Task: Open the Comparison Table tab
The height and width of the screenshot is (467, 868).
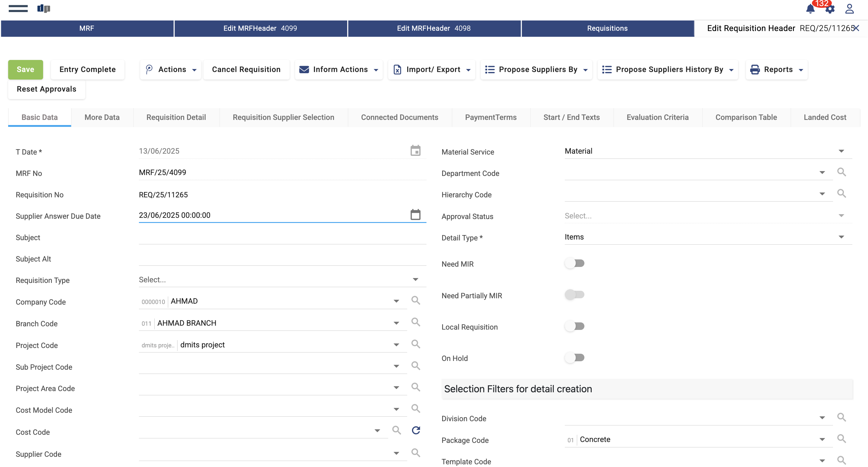Action: point(746,117)
